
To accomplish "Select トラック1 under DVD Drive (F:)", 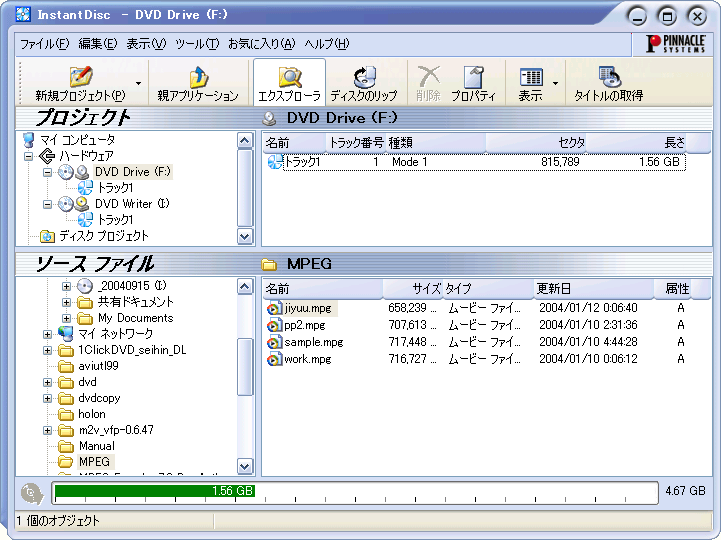I will pyautogui.click(x=115, y=188).
